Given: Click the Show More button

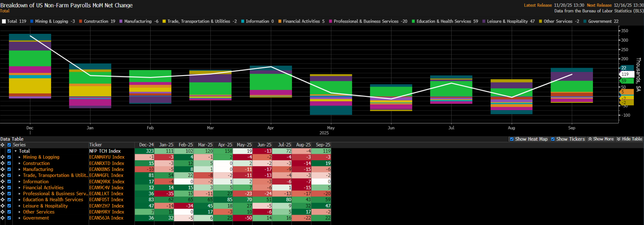Looking at the screenshot, I should tap(601, 139).
